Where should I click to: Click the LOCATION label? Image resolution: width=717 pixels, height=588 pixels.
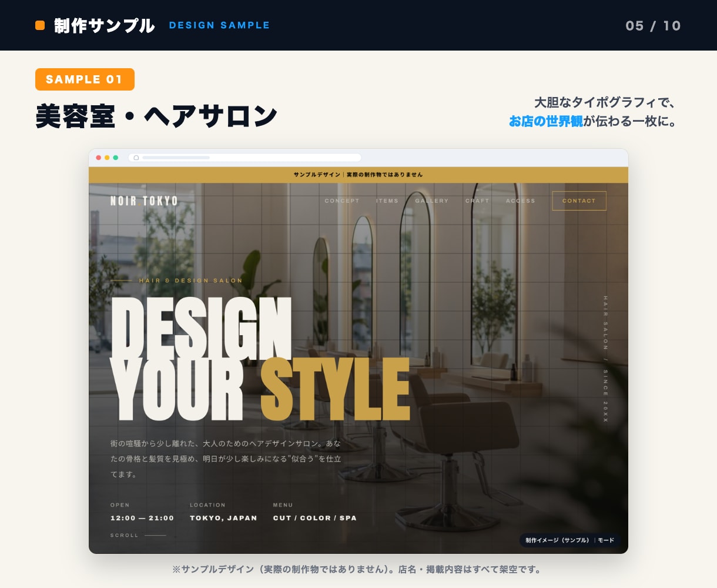pos(207,505)
